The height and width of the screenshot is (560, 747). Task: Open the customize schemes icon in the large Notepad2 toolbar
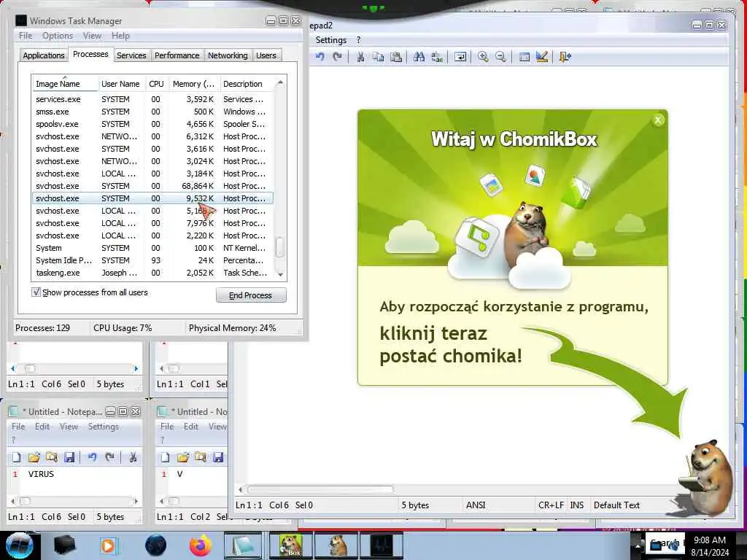click(542, 57)
